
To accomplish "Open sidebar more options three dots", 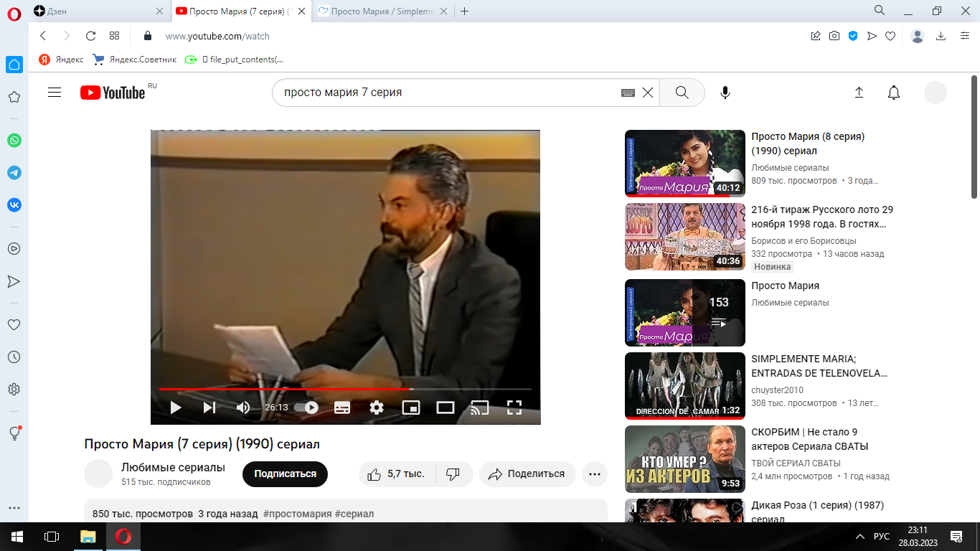I will click(x=14, y=508).
